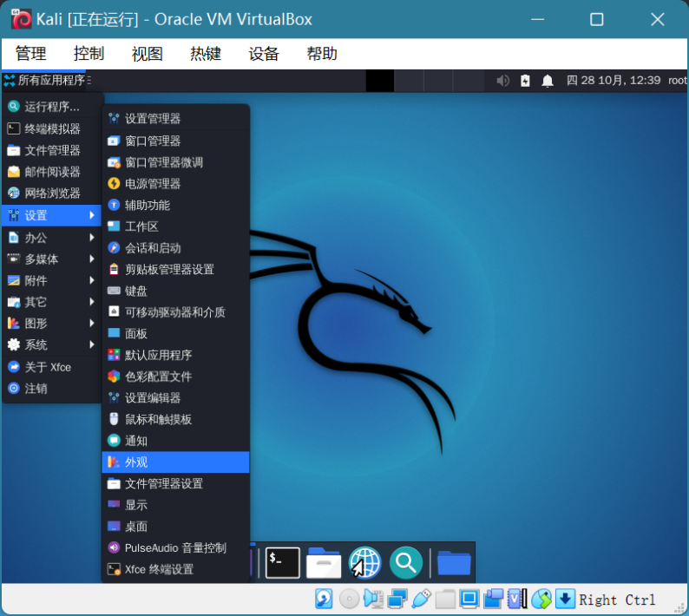Screen dimensions: 689x616
Task: Click the VirtualBox hard disk status icon
Action: pos(324,599)
